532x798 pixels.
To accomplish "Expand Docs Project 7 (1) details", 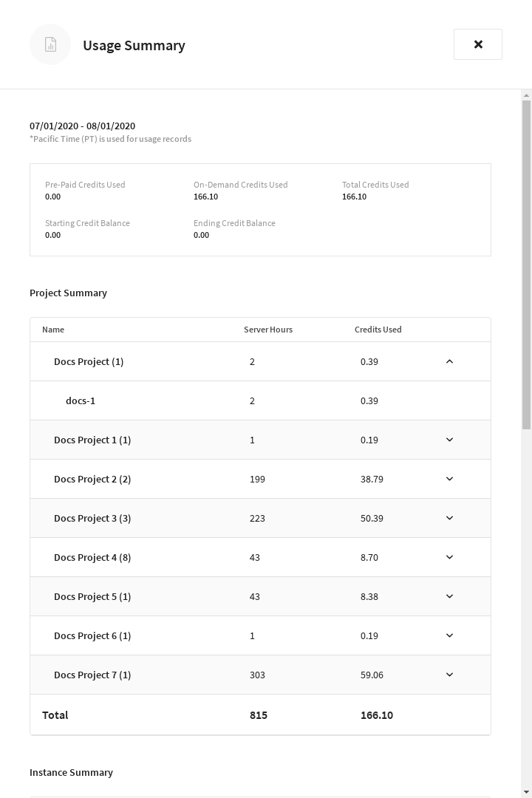I will click(449, 675).
